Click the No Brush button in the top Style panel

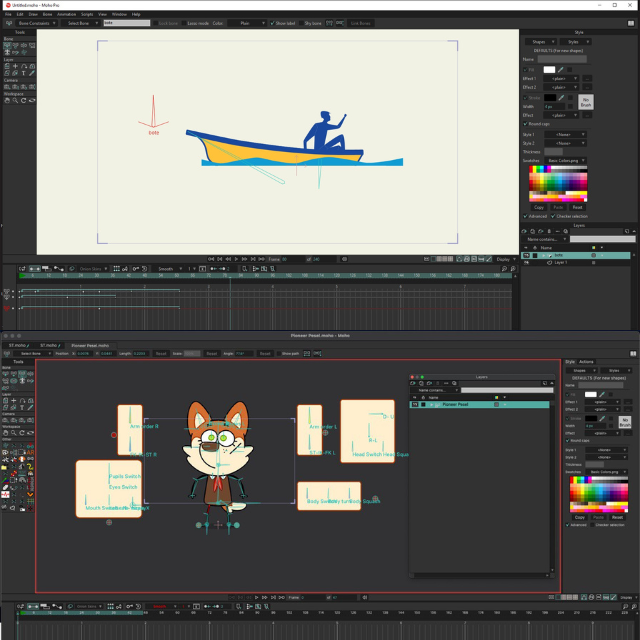(586, 102)
